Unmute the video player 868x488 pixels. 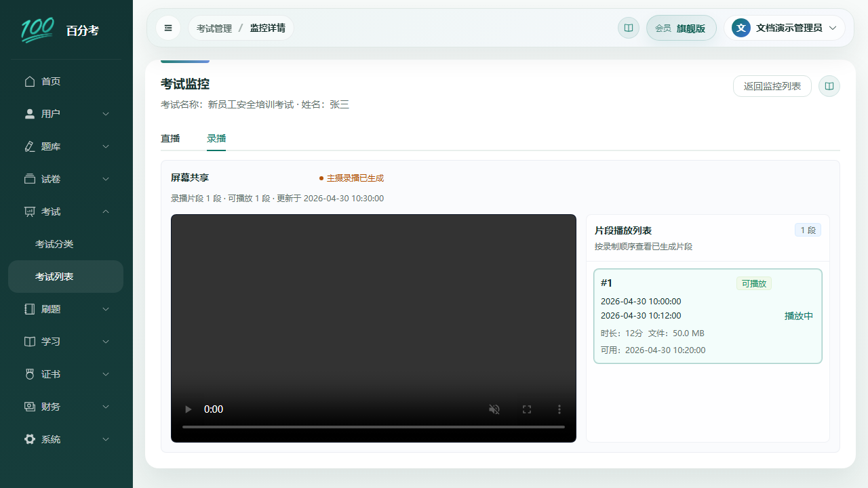pyautogui.click(x=494, y=409)
